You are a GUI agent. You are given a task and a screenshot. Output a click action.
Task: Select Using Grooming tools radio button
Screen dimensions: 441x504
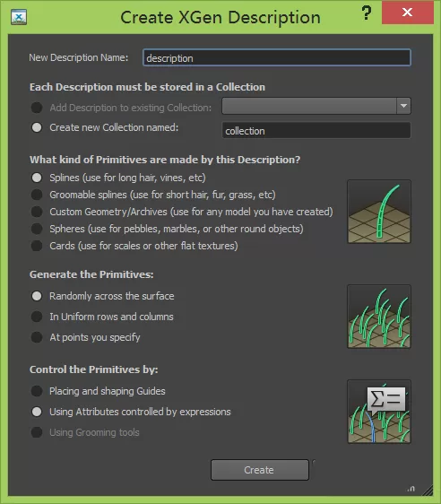37,432
